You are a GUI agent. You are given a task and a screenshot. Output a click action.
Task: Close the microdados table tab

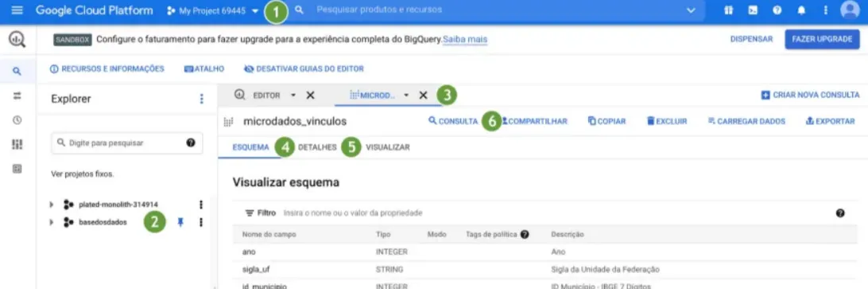click(x=424, y=96)
